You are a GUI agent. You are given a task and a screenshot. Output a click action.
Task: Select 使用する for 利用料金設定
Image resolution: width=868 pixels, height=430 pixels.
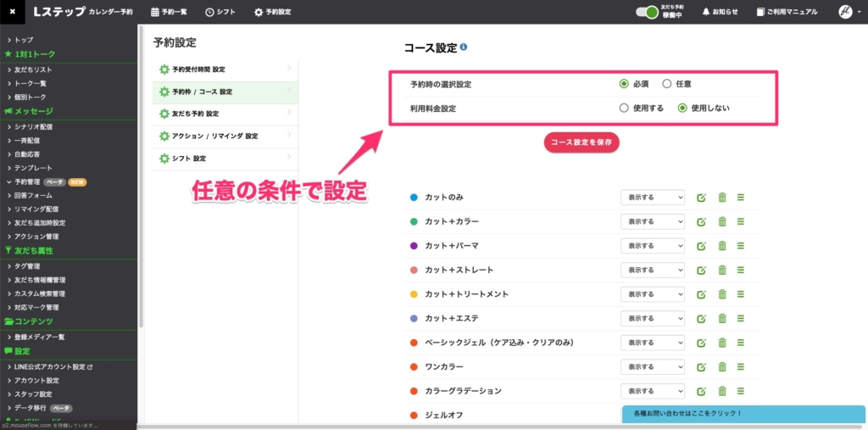click(624, 108)
